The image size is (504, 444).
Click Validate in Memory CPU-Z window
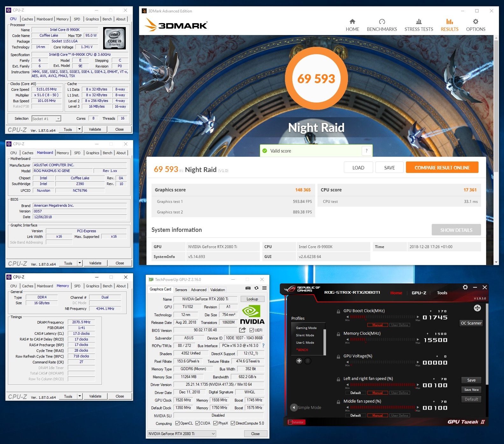point(95,396)
